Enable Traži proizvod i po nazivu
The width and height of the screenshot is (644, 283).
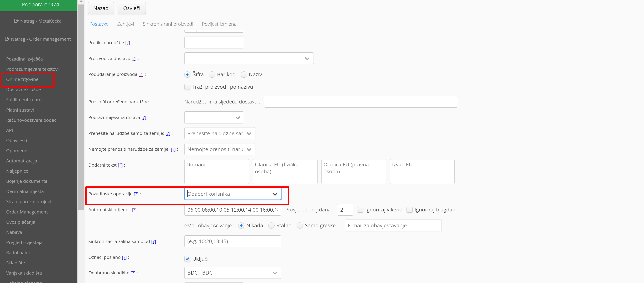(x=187, y=87)
